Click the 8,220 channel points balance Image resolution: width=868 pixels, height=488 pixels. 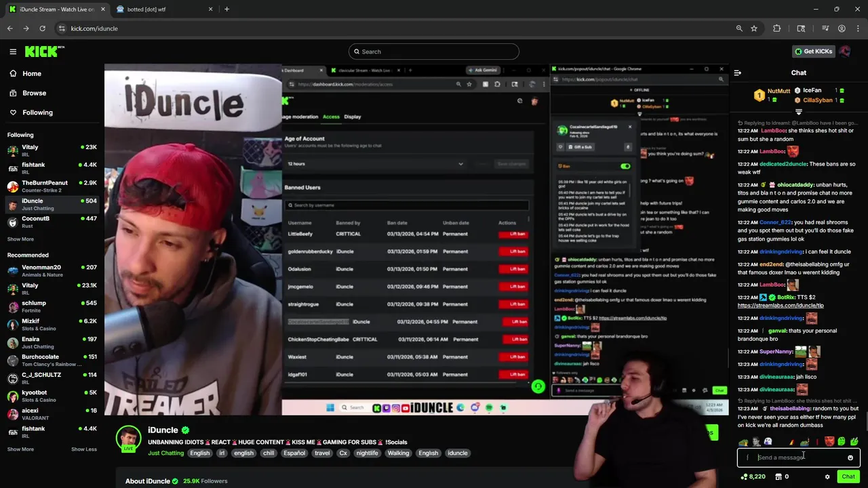coord(753,476)
